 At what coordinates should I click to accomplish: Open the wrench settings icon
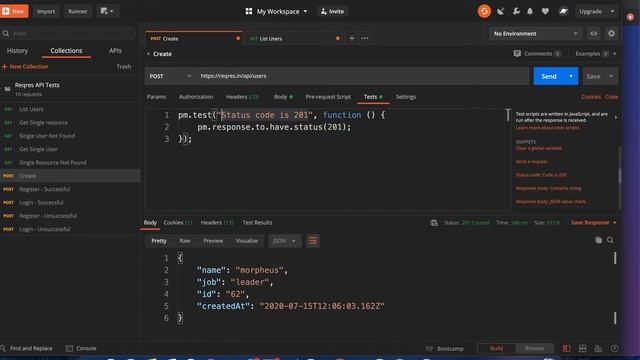[x=516, y=11]
